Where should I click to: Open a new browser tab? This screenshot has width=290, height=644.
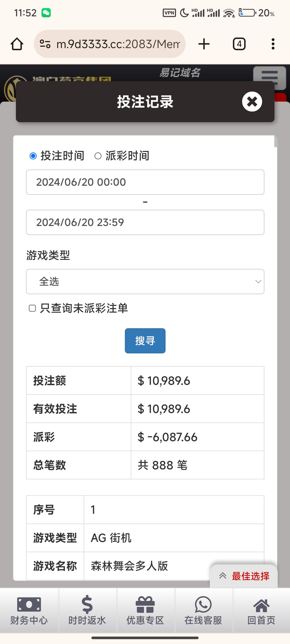pos(204,44)
